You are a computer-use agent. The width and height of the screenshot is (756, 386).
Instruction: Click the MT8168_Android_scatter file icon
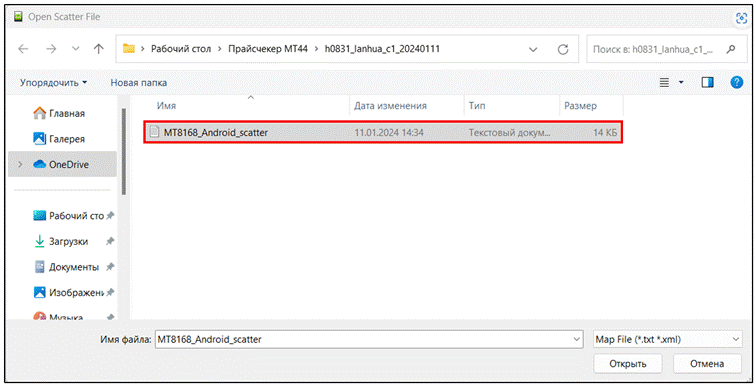[154, 132]
